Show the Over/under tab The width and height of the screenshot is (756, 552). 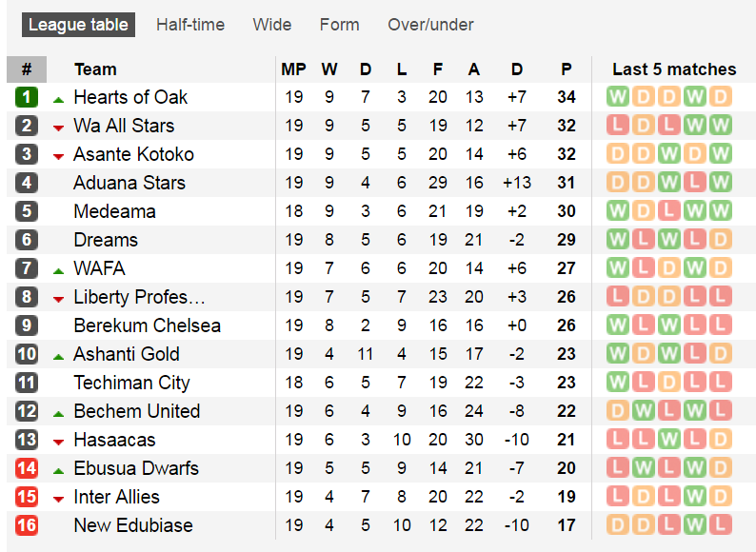coord(430,25)
